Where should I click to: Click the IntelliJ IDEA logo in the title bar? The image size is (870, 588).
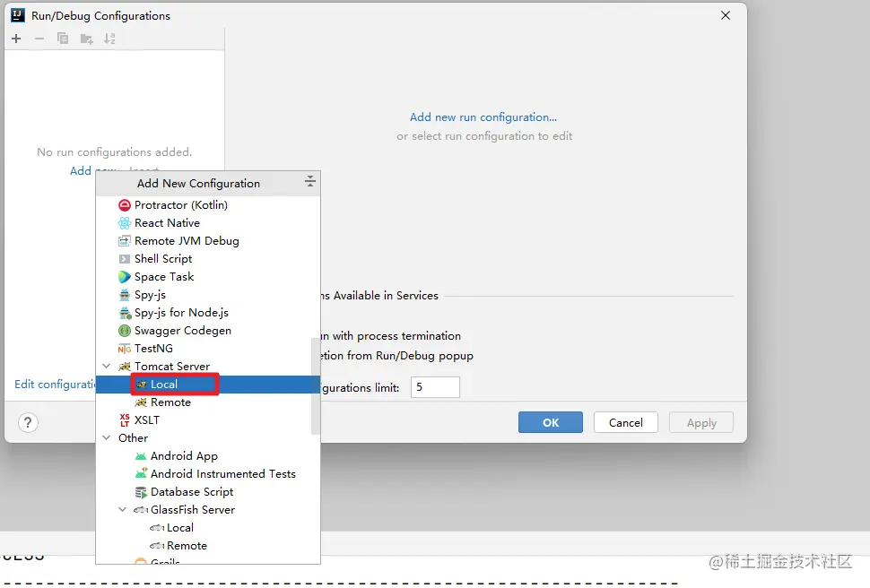18,15
